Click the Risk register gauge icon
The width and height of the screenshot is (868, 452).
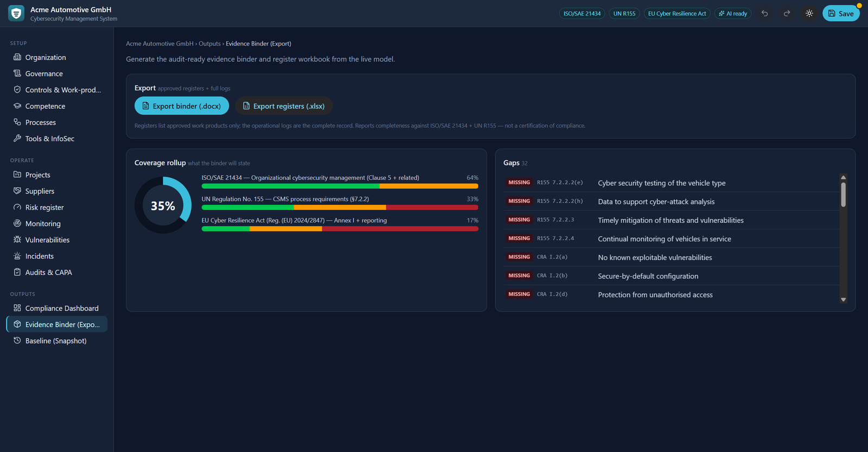(17, 207)
